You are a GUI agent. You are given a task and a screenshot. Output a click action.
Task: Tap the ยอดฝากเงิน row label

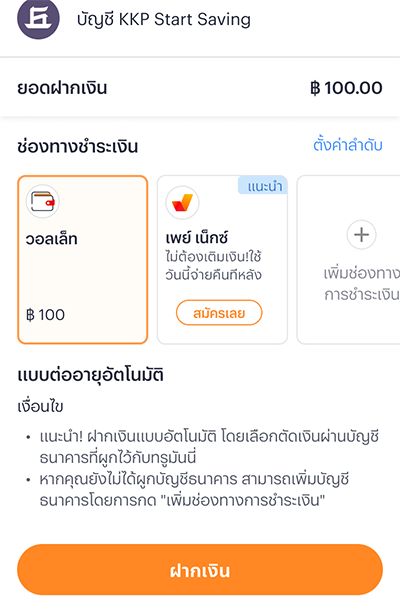[62, 88]
